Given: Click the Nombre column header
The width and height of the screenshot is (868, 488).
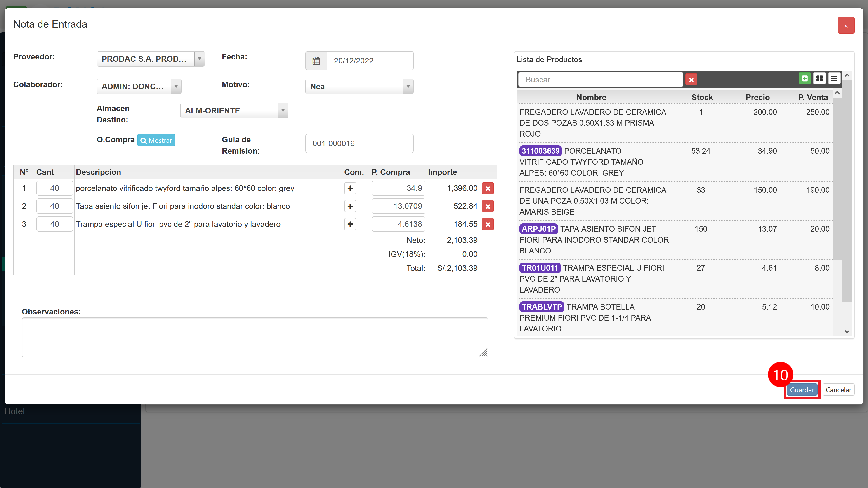Looking at the screenshot, I should pyautogui.click(x=591, y=97).
